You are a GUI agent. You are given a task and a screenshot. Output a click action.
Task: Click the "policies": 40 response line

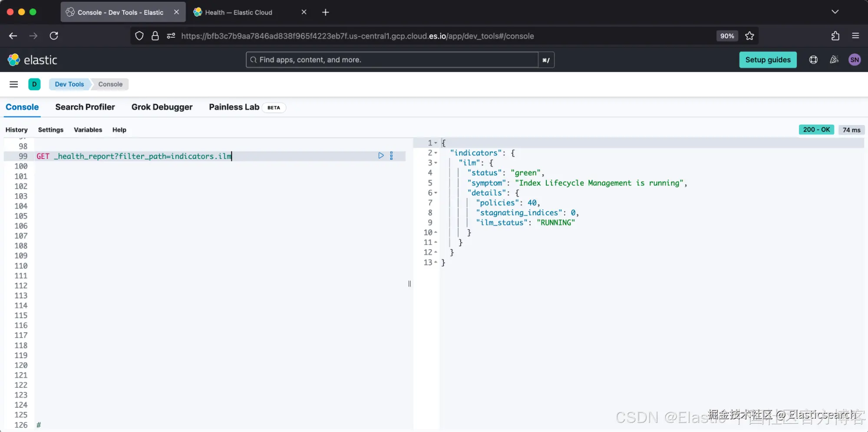tap(508, 203)
